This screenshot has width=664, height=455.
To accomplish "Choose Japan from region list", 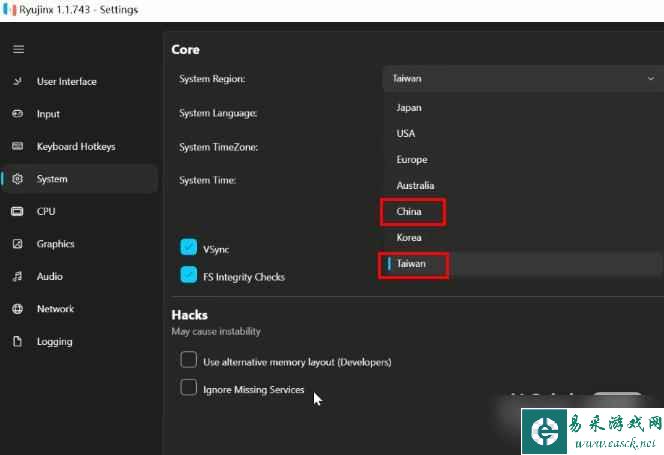I will (x=409, y=108).
